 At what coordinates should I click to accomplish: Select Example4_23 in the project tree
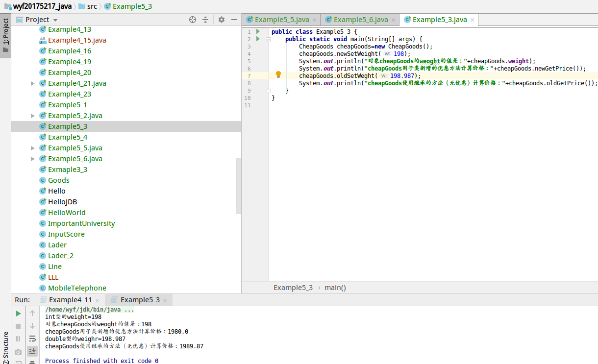click(70, 94)
